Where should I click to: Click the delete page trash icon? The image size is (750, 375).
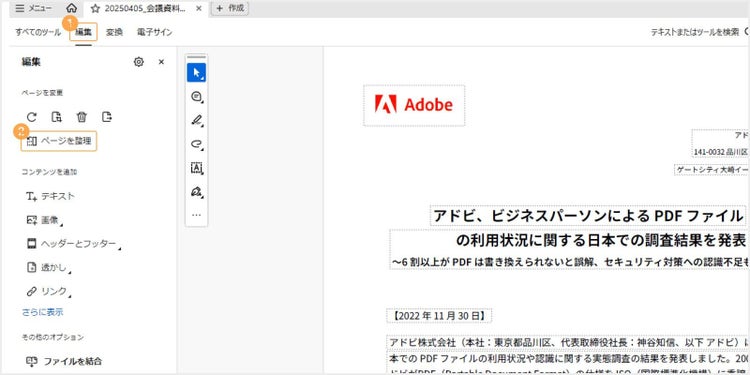pos(82,117)
